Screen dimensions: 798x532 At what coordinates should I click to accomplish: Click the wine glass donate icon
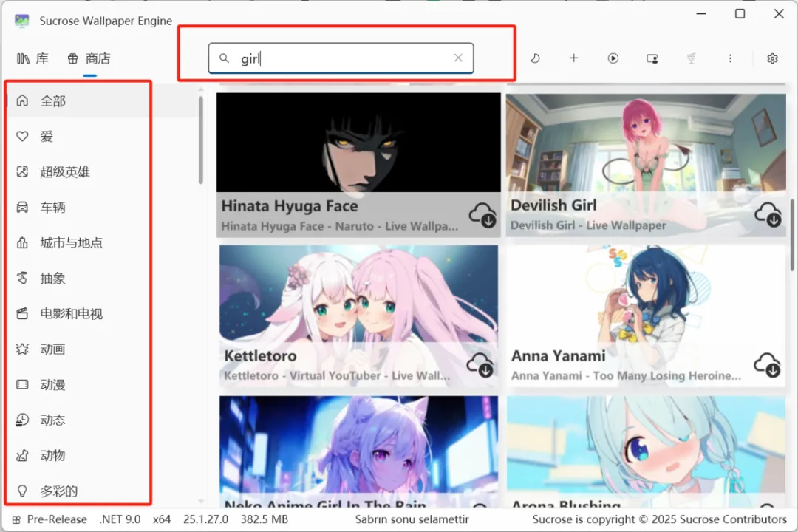coord(691,58)
